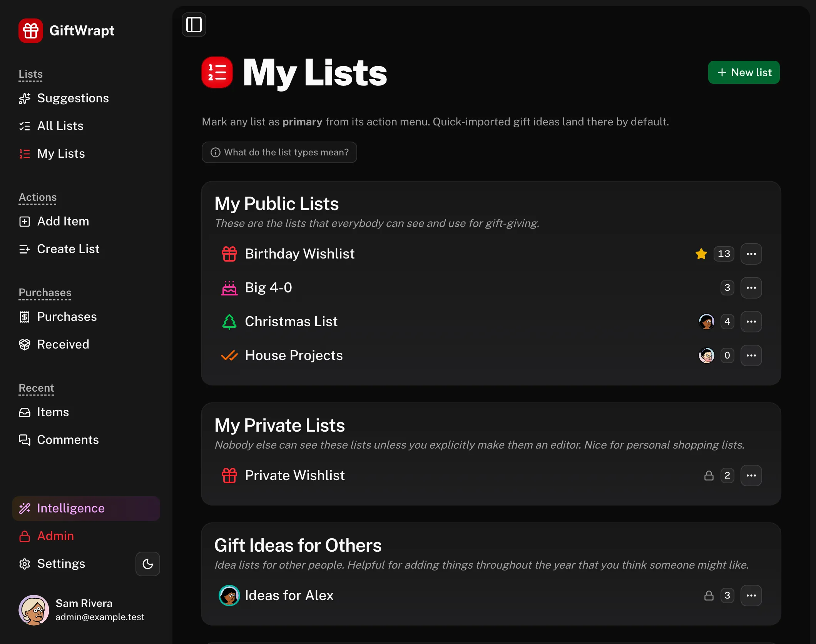The height and width of the screenshot is (644, 816).
Task: Click the plus-square icon next to Add Item
Action: point(25,222)
